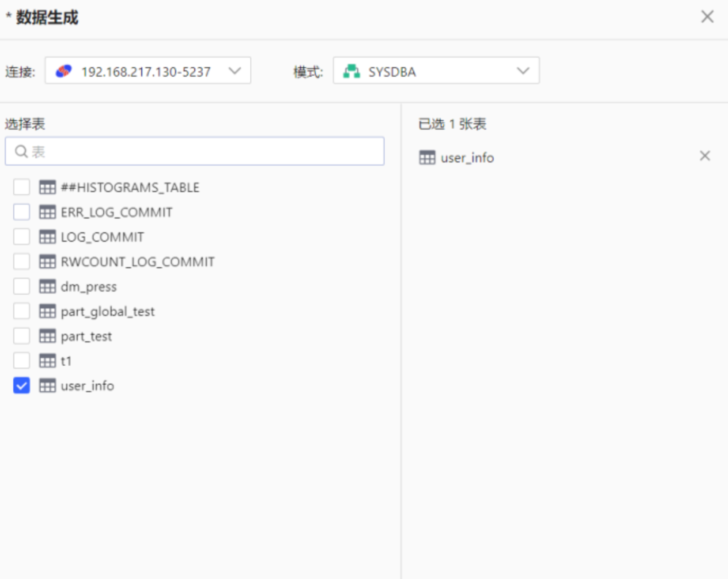The height and width of the screenshot is (579, 728).
Task: Check the t1 table checkbox
Action: click(22, 361)
